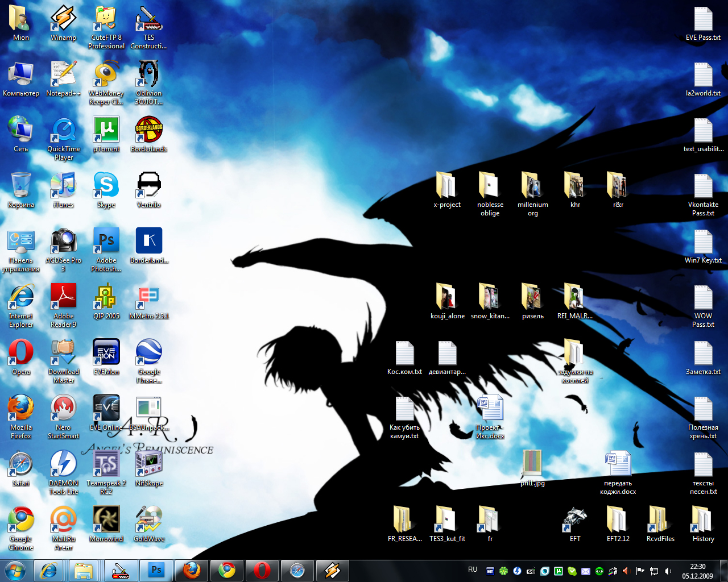728x582 pixels.
Task: Launch WebMoney Keeper Classic shortcut
Action: click(x=106, y=82)
